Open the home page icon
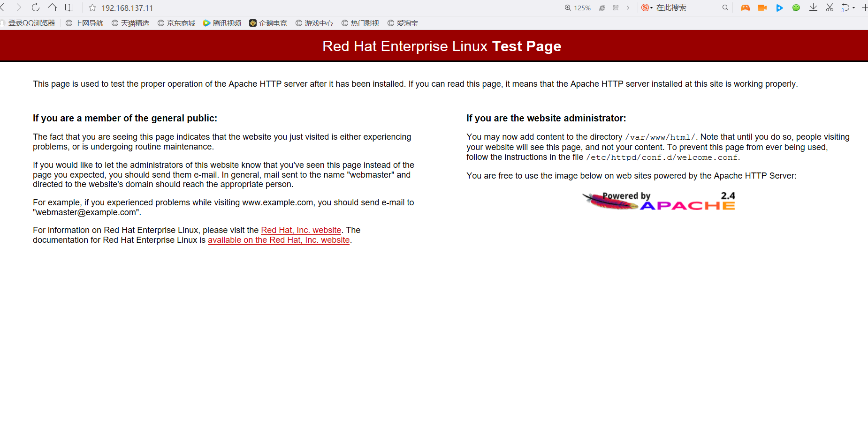This screenshot has height=442, width=868. 53,7
